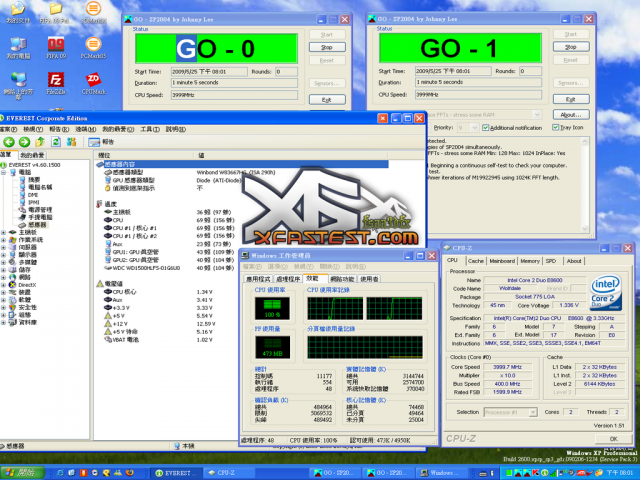Click Duration field in GO - 0 window
Screen dimensions: 640x480
234,83
